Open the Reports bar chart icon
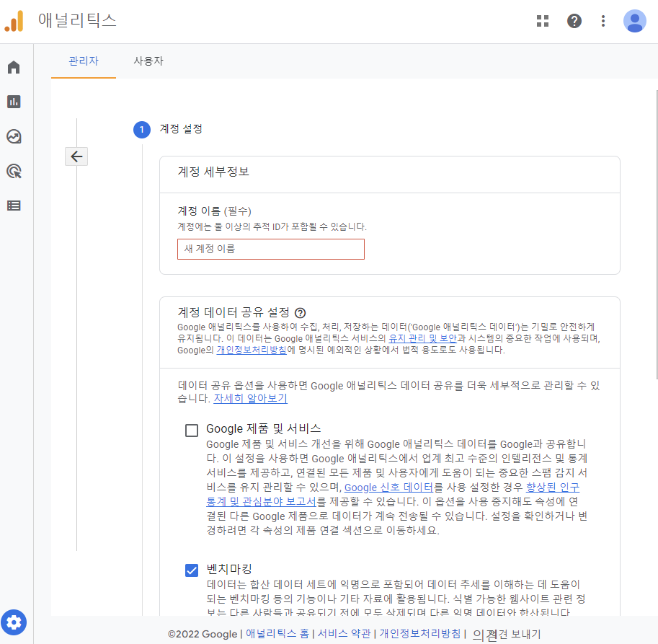658x644 pixels. click(14, 102)
